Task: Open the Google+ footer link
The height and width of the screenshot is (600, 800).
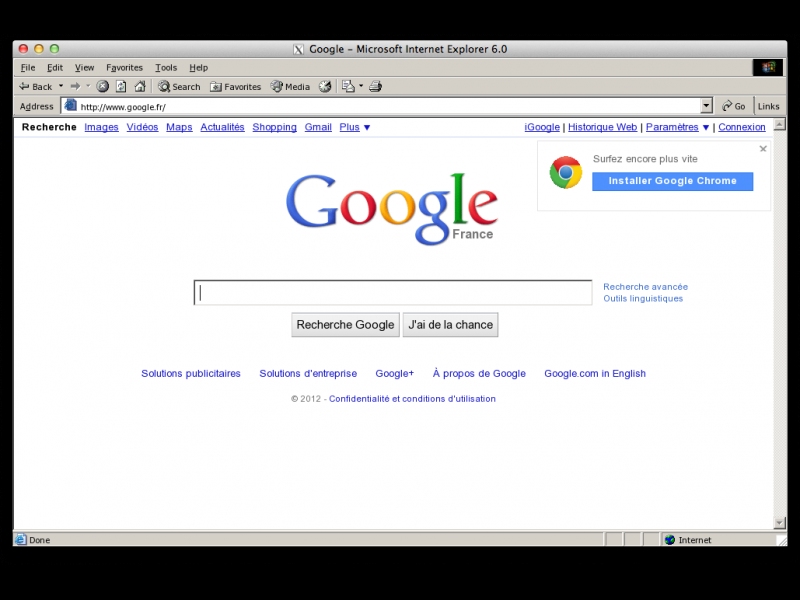Action: (x=394, y=373)
